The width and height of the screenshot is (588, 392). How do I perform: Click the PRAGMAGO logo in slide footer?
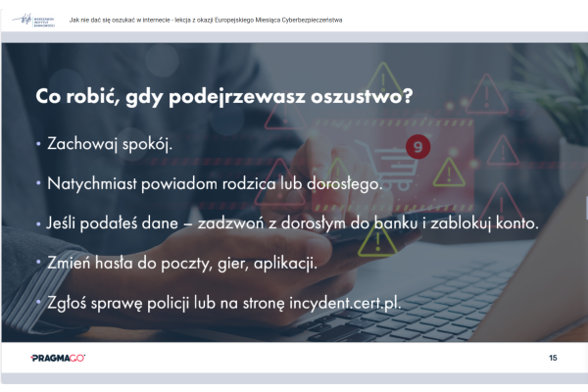pyautogui.click(x=59, y=358)
